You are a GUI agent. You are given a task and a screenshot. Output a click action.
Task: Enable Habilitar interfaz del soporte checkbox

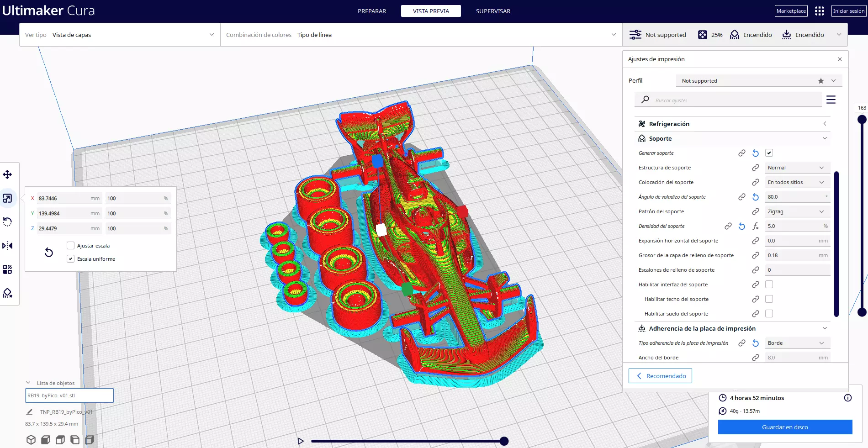coord(769,285)
